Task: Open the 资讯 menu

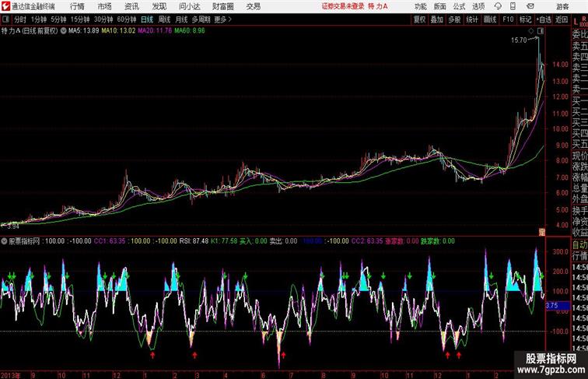Action: 131,6
